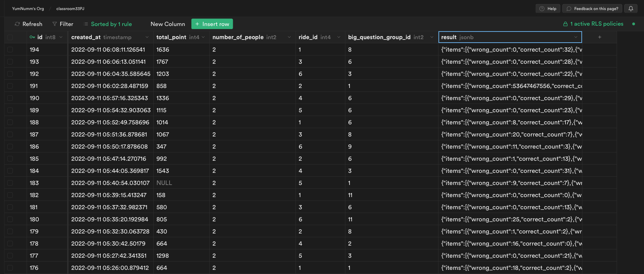Open the classroom33PJ project breadcrumb
Screen dimensions: 644x274
tap(70, 9)
